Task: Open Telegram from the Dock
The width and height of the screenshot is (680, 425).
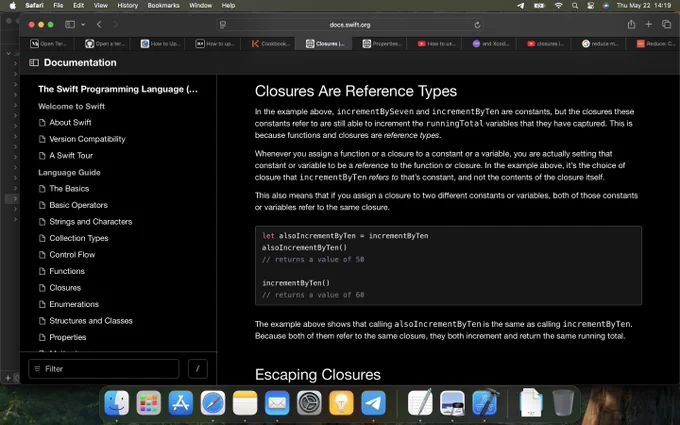Action: (x=373, y=403)
